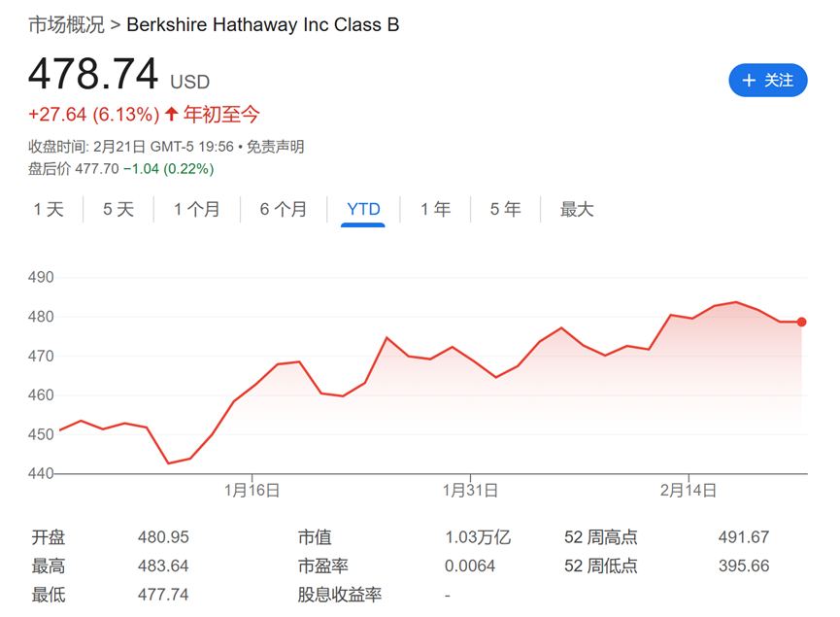Click the red endpoint dot on the chart
Screen dimensions: 840x617
tap(800, 321)
